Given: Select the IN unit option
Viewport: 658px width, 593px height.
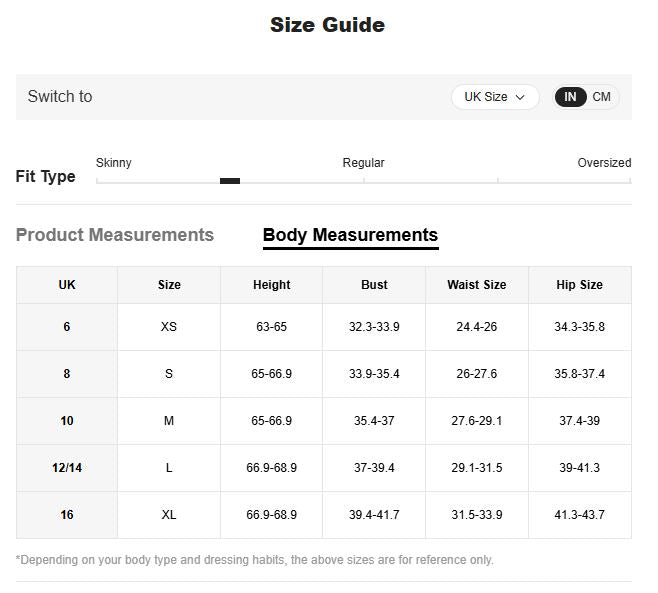Looking at the screenshot, I should pos(570,97).
